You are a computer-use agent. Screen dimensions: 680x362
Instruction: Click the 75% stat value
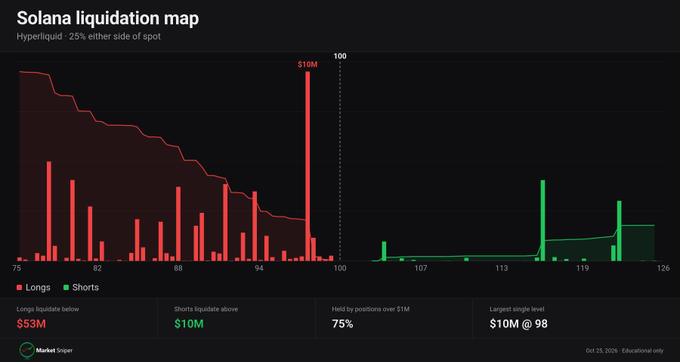coord(343,323)
